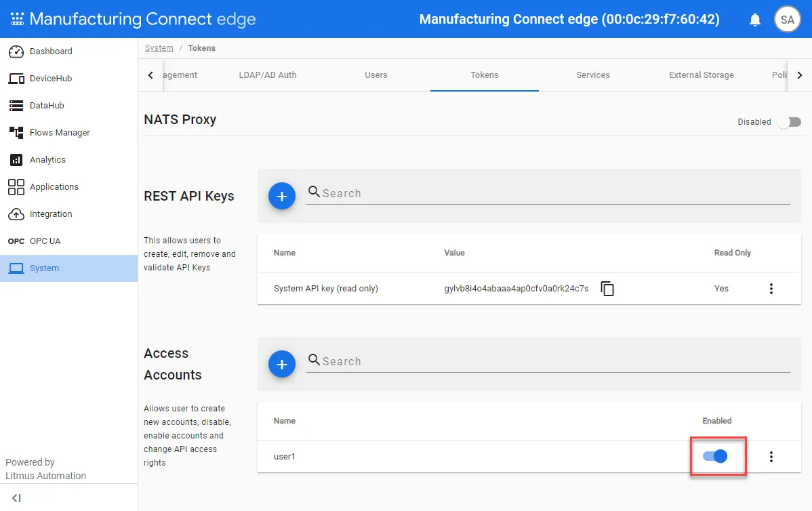Screen dimensions: 812x511
Task: Click the 'Read Only' column header
Action: [732, 253]
